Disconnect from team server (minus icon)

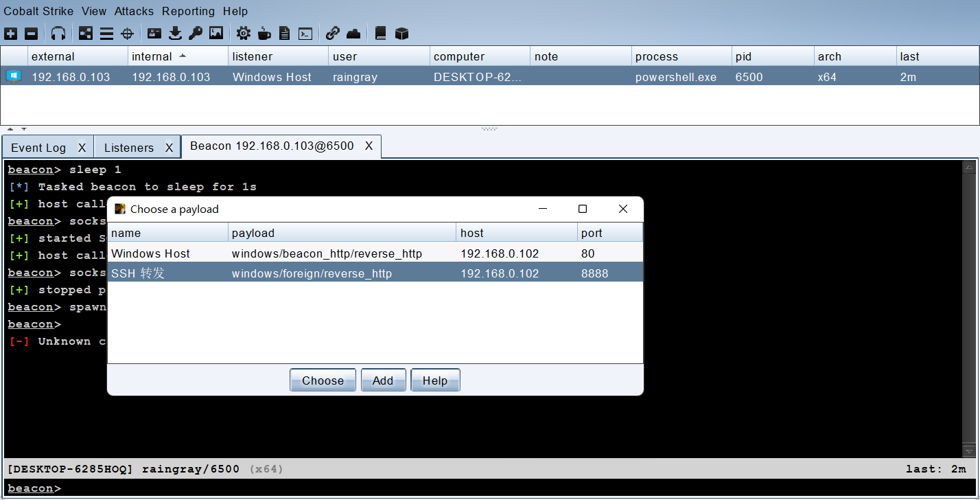pos(32,33)
